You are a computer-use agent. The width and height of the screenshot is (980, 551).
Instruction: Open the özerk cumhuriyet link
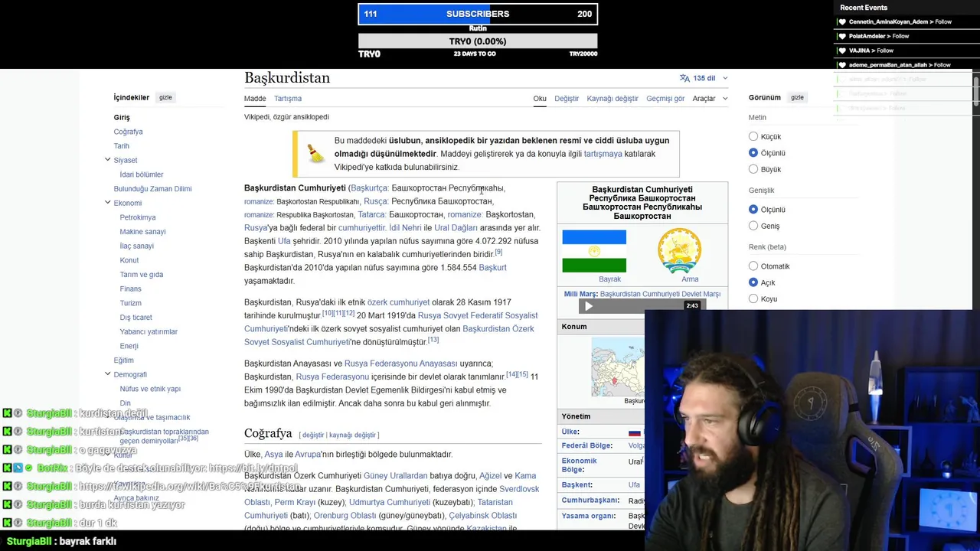pos(398,302)
